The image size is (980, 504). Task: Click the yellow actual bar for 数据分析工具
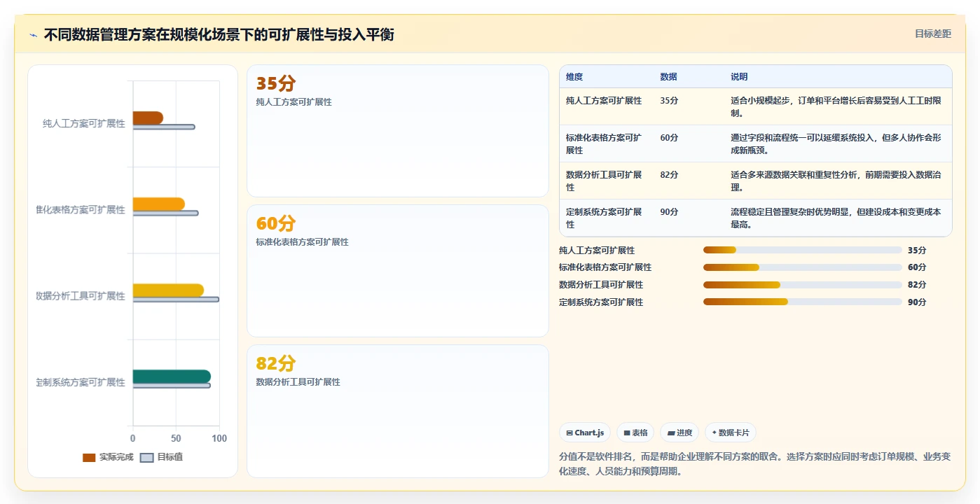click(168, 290)
